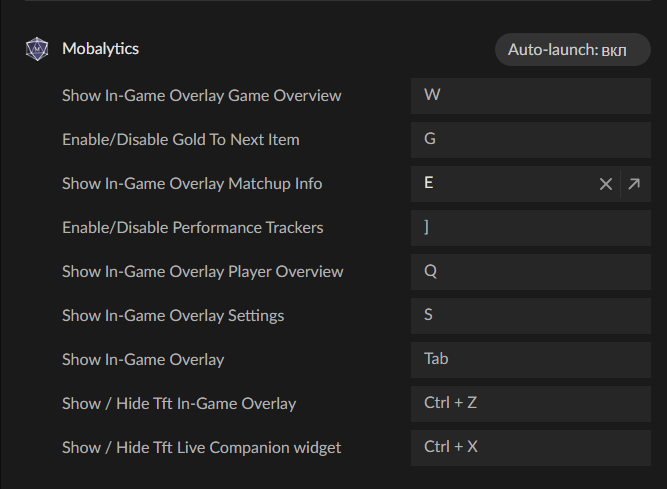
Task: Click the Enable/Disable Gold To Next Item label
Action: 181,140
